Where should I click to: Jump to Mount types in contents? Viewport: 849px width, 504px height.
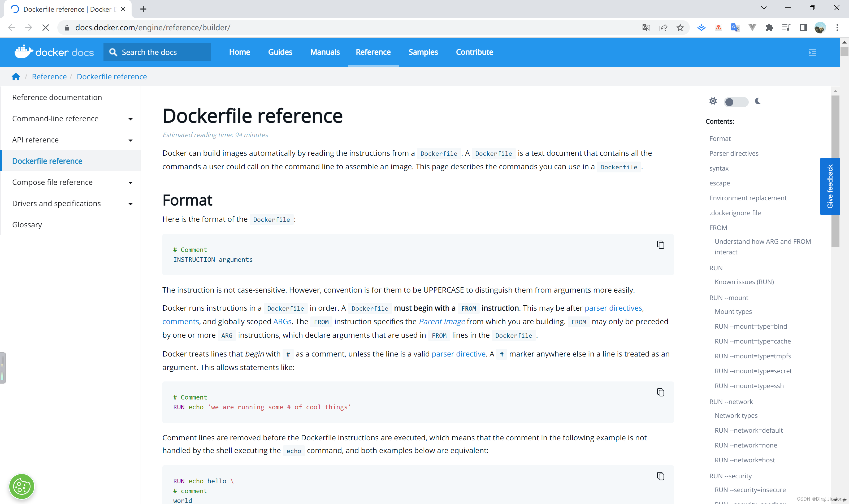[x=733, y=312]
